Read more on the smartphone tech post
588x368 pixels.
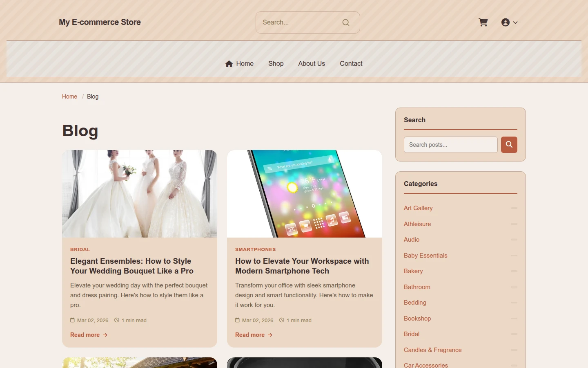(254, 335)
